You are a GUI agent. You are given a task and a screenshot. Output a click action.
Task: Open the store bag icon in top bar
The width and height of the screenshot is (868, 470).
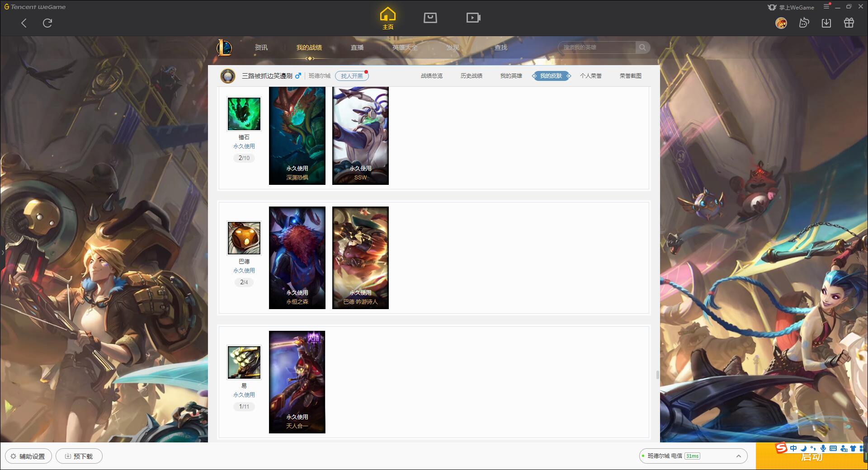pyautogui.click(x=430, y=18)
